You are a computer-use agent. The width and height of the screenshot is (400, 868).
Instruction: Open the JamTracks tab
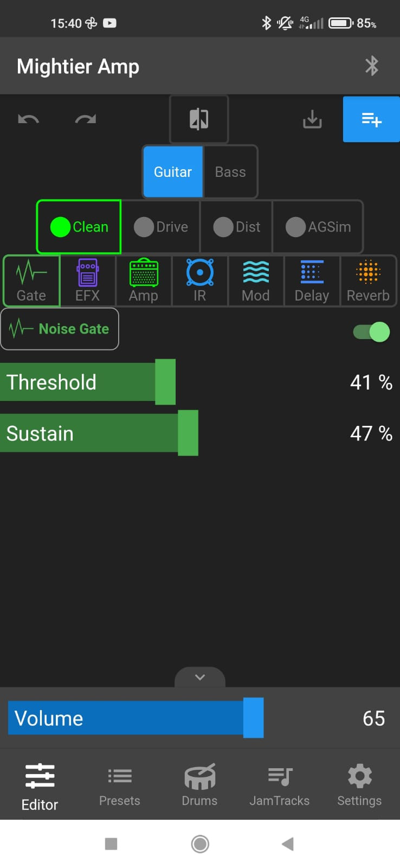pyautogui.click(x=280, y=784)
